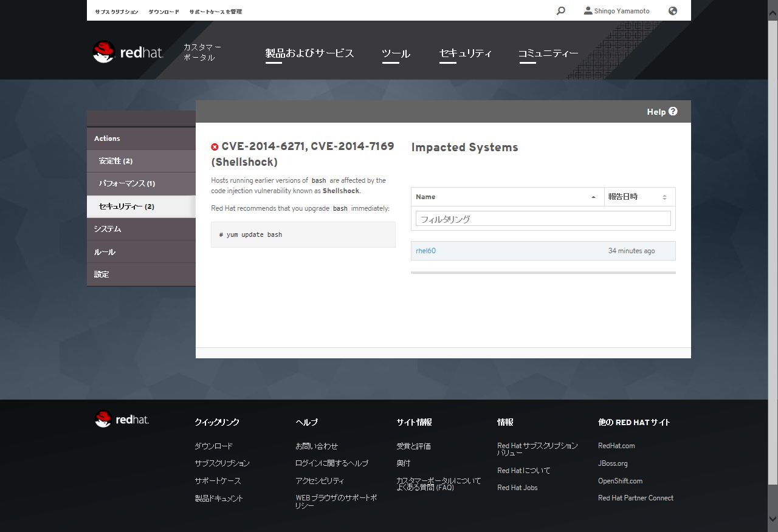Open the search magnifier icon
The width and height of the screenshot is (778, 532).
click(560, 11)
